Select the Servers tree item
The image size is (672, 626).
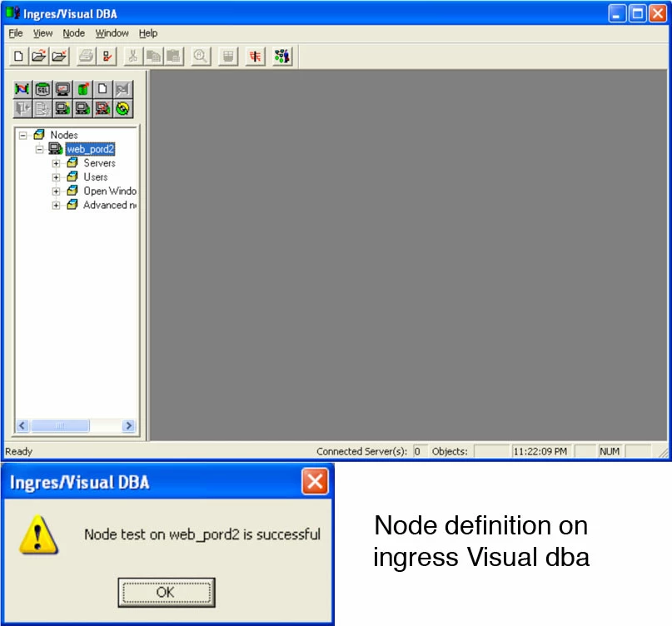(x=99, y=163)
